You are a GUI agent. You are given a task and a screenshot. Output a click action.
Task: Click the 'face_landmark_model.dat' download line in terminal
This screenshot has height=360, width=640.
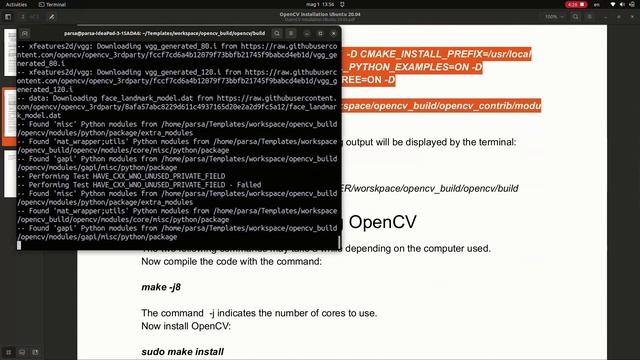pos(177,107)
